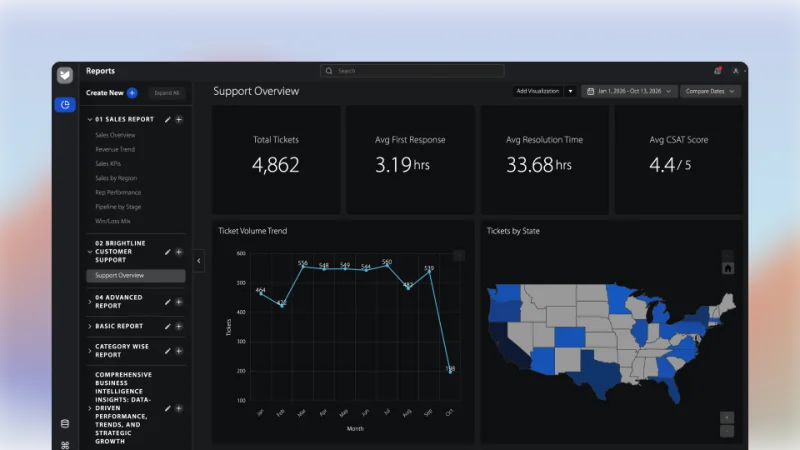The width and height of the screenshot is (800, 450).
Task: Click the Avg CSAT Score card
Action: [x=679, y=160]
